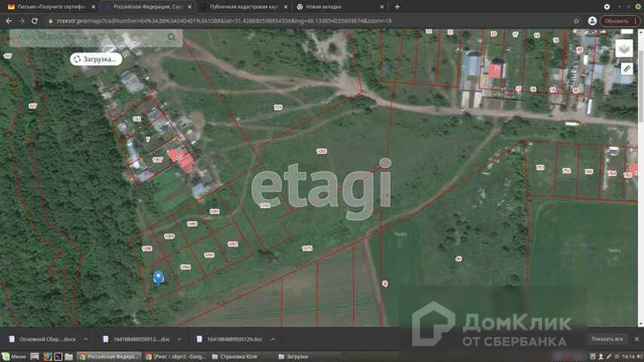Close the Новая вкладка tab

[382, 7]
